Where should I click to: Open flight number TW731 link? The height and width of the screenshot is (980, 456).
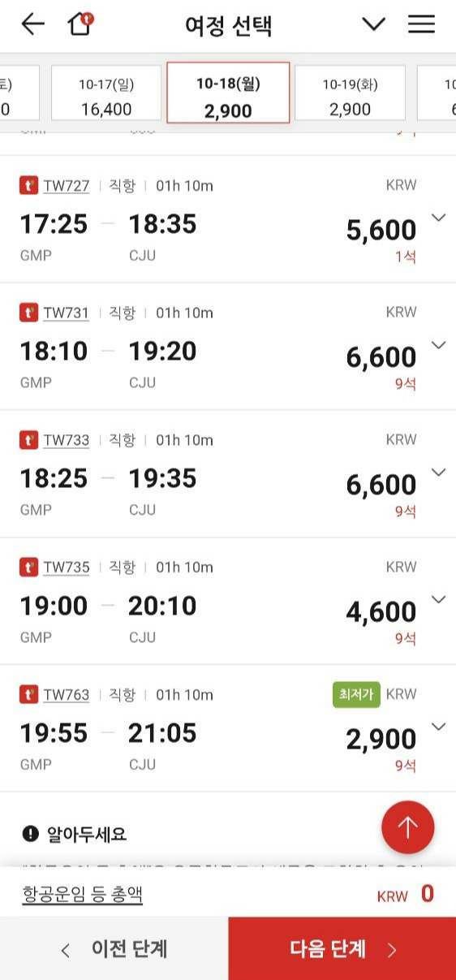pos(67,313)
